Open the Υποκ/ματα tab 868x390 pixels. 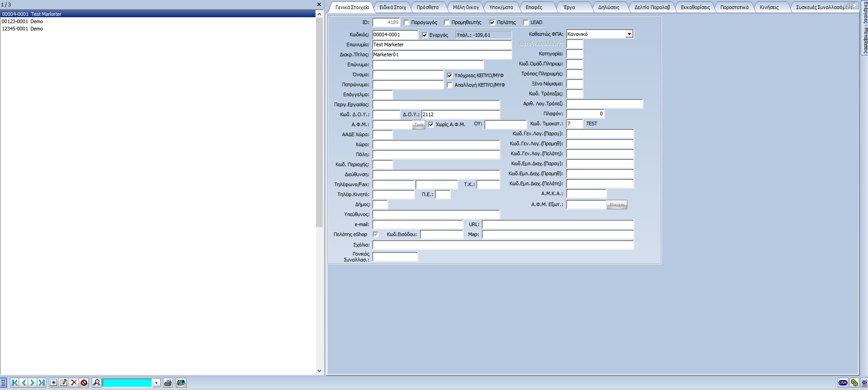coord(501,7)
